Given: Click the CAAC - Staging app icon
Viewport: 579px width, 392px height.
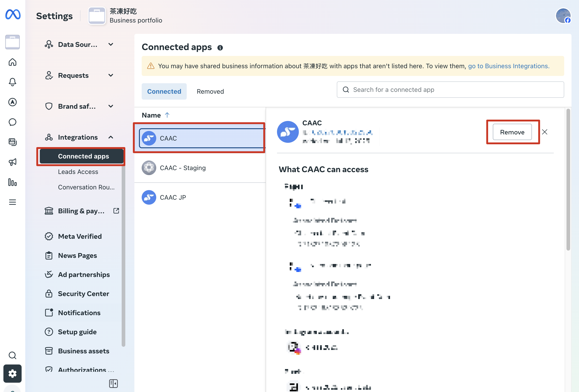Looking at the screenshot, I should click(149, 168).
